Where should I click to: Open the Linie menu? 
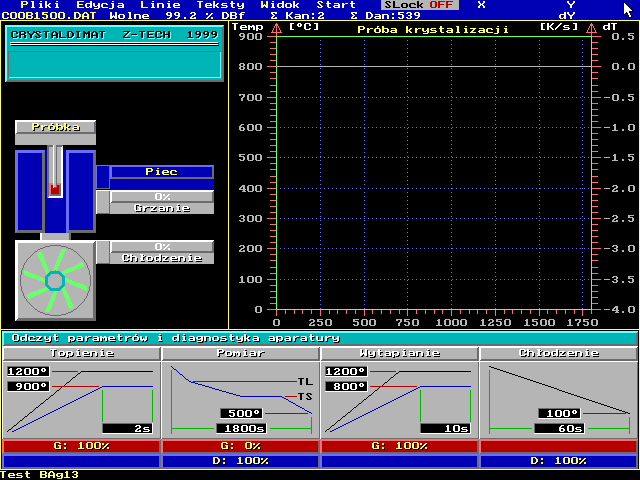pyautogui.click(x=160, y=5)
